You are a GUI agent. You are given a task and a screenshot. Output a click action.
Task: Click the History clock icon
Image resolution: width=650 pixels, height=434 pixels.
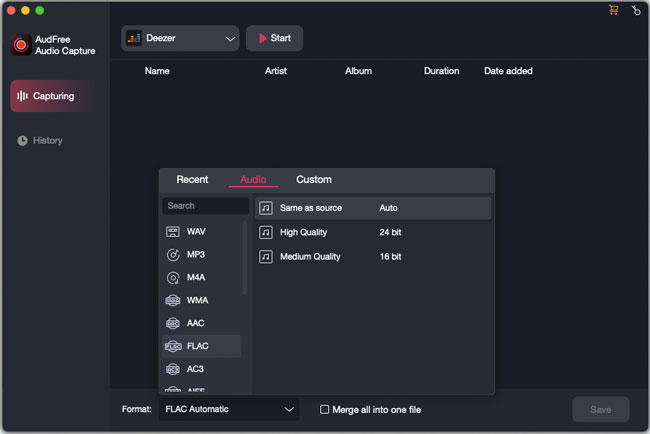tap(22, 141)
